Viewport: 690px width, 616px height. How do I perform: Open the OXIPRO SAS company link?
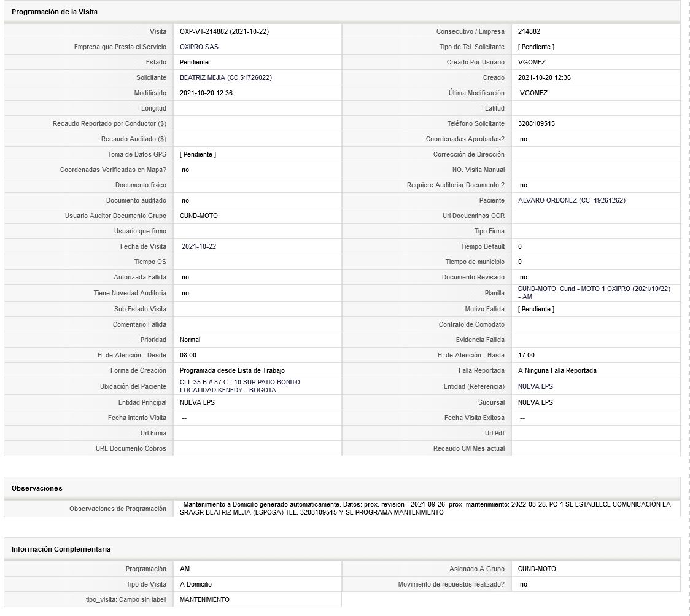click(x=199, y=47)
